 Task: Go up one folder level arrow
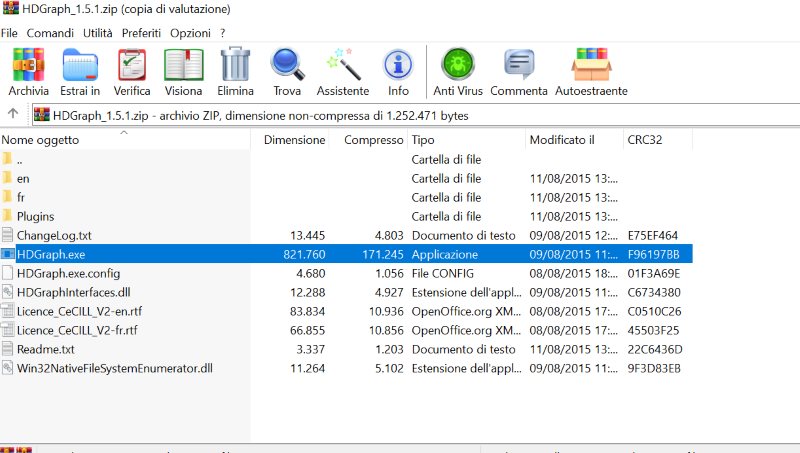pos(13,113)
